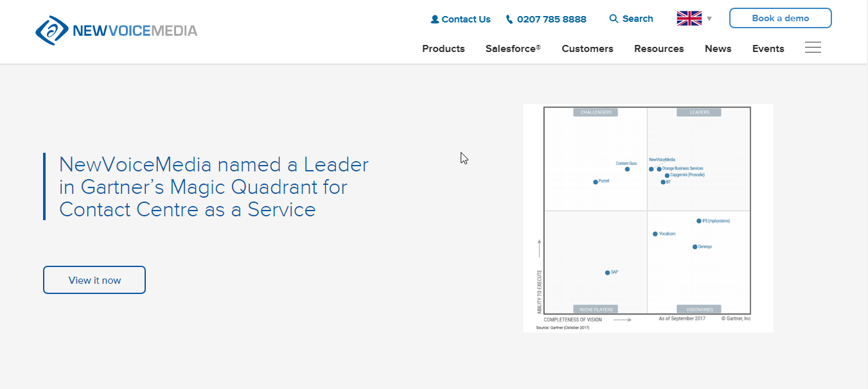Click the Gartner Magic Quadrant image
This screenshot has width=868, height=389.
point(648,218)
